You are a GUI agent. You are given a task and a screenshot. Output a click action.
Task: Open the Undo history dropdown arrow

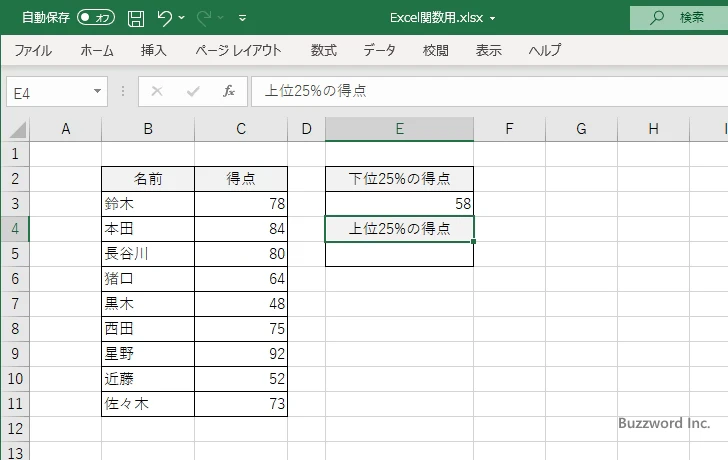tap(182, 18)
